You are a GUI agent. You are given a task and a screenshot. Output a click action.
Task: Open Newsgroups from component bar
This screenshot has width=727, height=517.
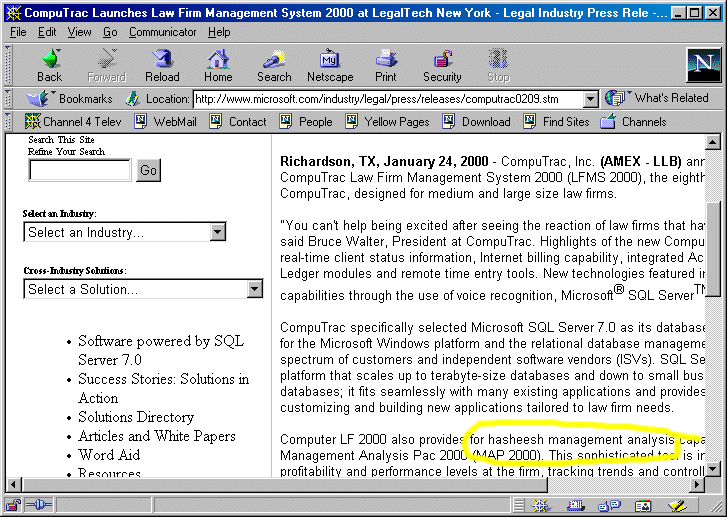click(609, 505)
